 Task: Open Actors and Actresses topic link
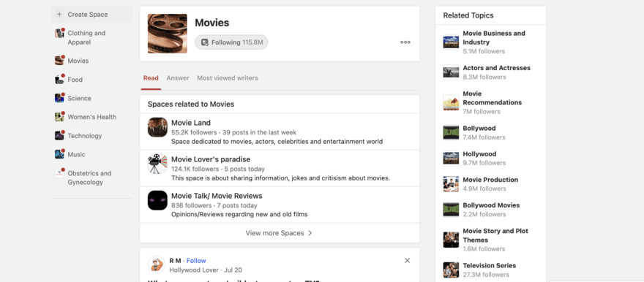pyautogui.click(x=497, y=68)
